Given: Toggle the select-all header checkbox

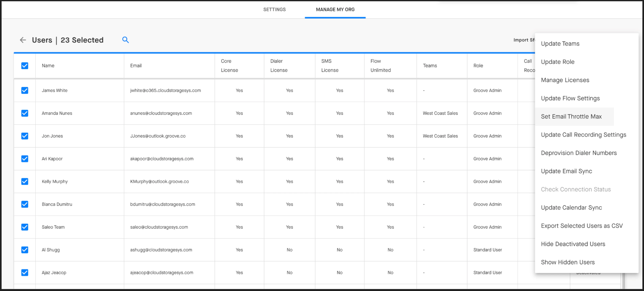Looking at the screenshot, I should (24, 66).
